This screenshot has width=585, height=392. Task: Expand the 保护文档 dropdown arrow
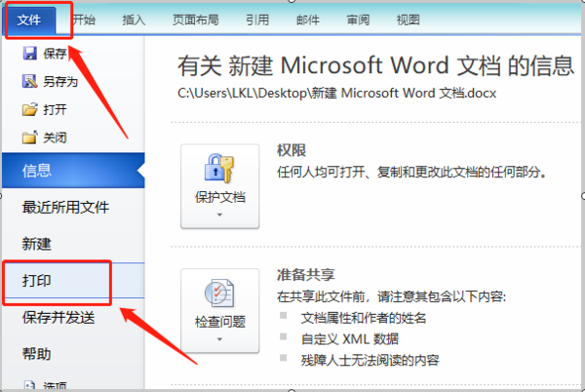[x=219, y=215]
